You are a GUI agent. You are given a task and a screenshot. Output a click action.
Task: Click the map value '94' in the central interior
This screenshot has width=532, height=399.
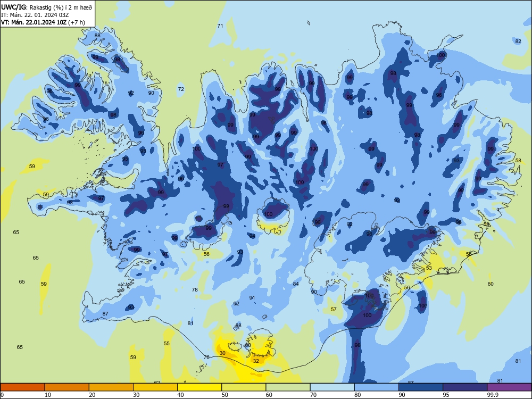click(x=252, y=236)
